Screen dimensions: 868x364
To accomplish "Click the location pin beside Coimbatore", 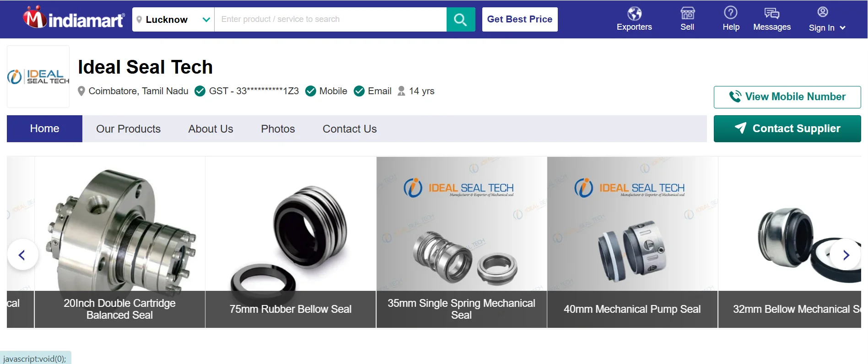I will (x=82, y=91).
